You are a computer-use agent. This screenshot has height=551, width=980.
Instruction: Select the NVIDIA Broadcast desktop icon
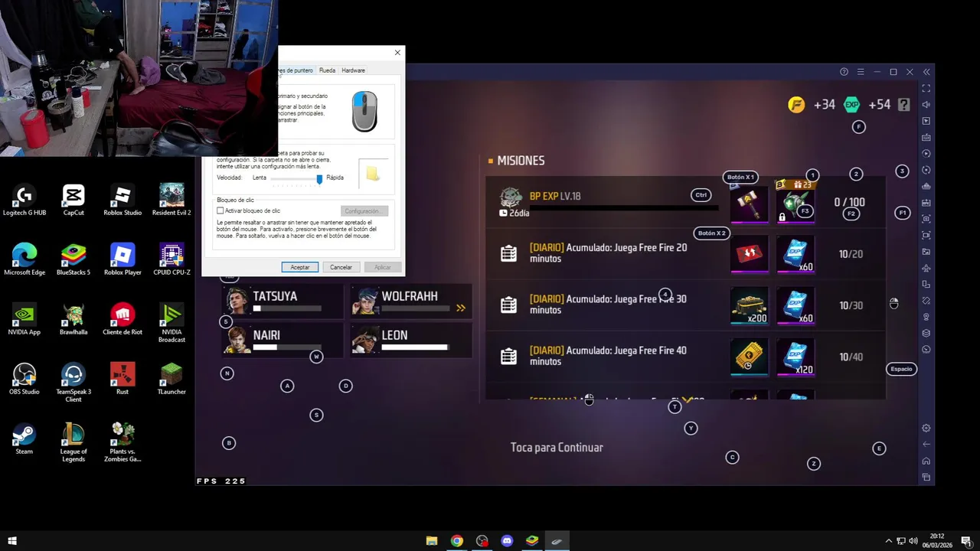171,323
